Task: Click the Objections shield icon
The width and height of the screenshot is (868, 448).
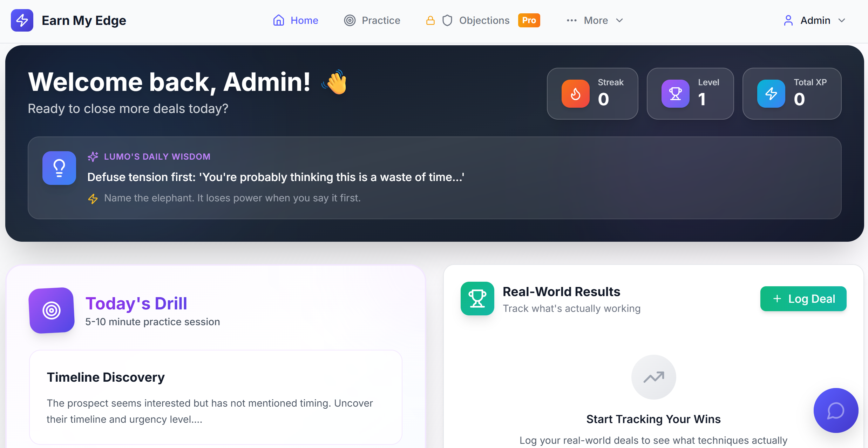Action: pyautogui.click(x=447, y=20)
